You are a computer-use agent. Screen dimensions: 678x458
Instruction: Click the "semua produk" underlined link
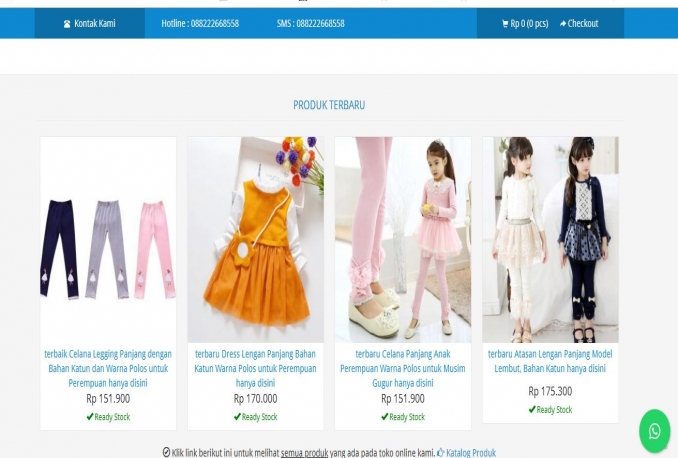(304, 452)
